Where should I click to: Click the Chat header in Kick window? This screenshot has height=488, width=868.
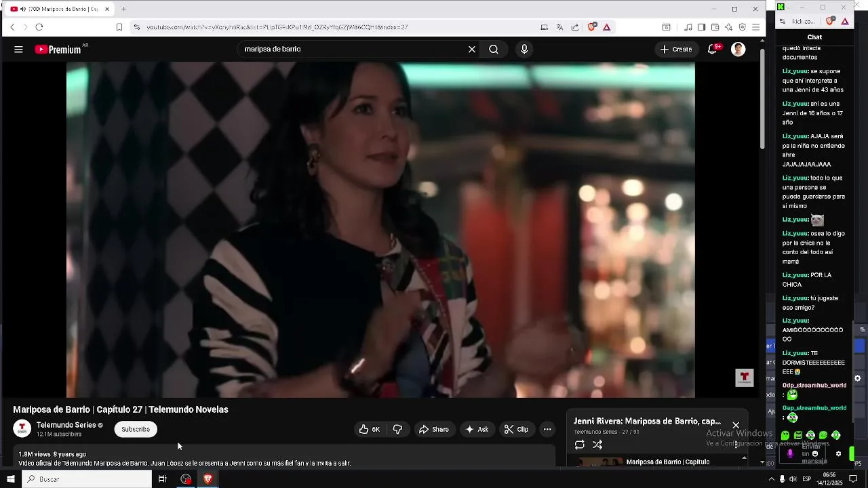814,37
